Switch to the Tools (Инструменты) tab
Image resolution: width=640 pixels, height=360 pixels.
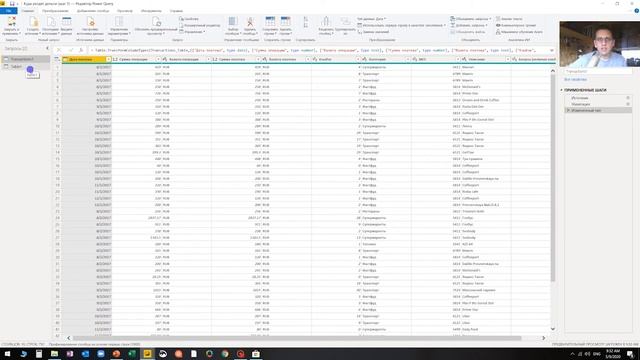151,11
